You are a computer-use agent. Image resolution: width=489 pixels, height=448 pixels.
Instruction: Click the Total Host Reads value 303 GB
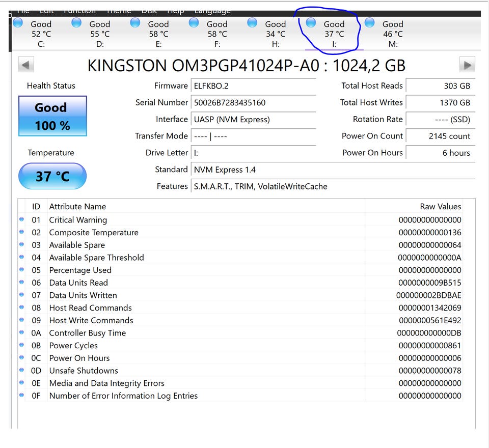coord(441,86)
